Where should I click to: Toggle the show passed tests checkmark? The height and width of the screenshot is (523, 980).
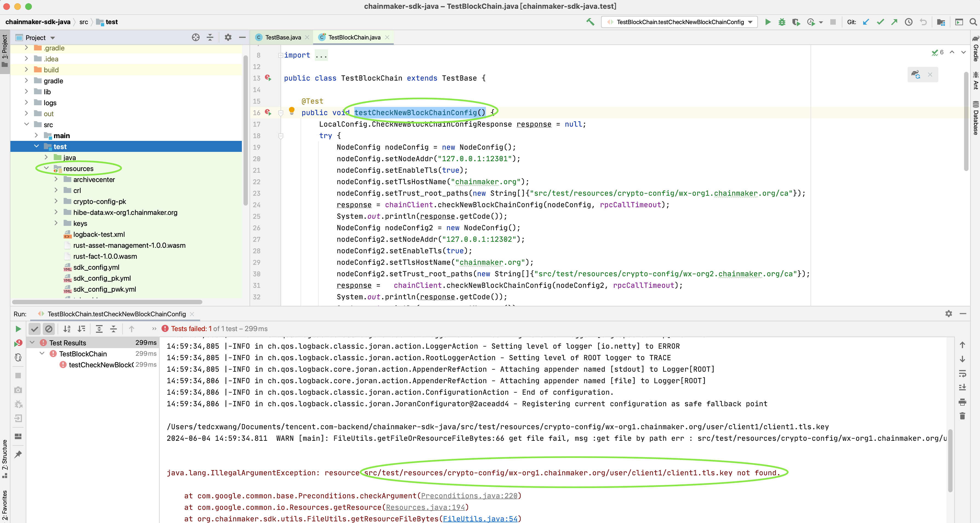(34, 329)
